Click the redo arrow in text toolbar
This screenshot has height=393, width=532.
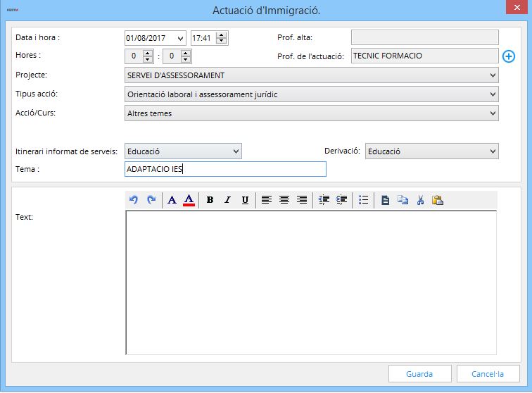151,200
